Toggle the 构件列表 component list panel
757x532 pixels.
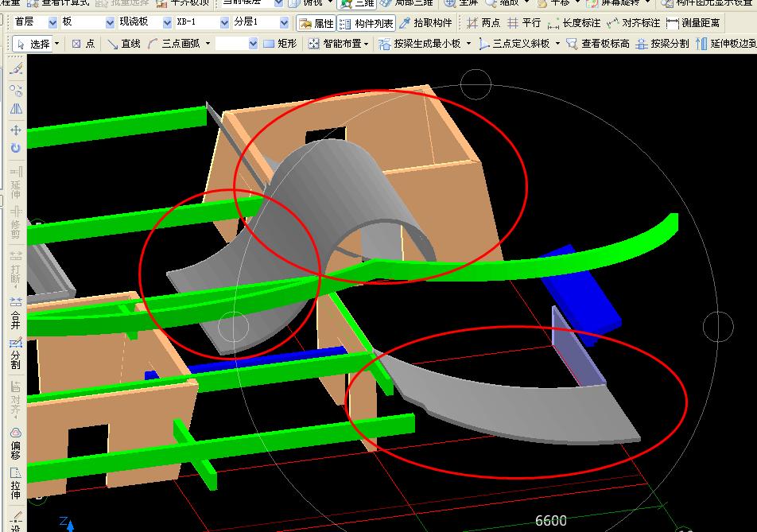point(366,23)
